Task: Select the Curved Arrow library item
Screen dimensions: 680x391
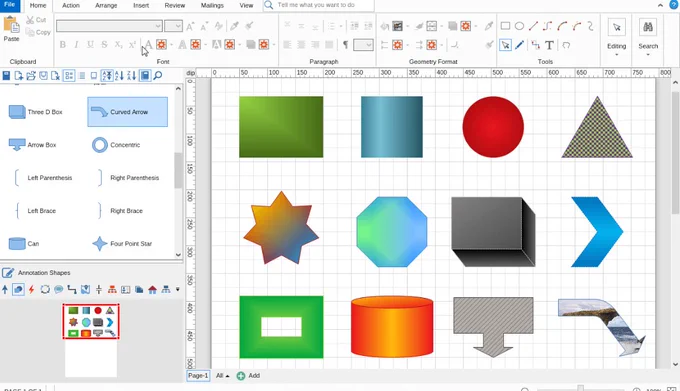Action: [x=128, y=112]
